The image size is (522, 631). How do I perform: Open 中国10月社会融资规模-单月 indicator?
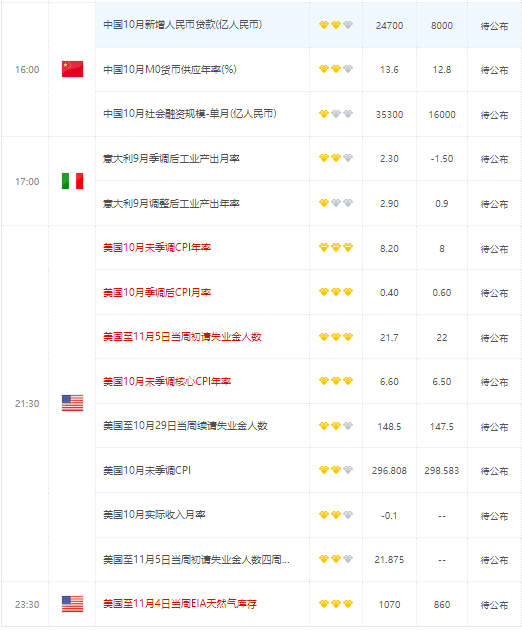(x=190, y=114)
